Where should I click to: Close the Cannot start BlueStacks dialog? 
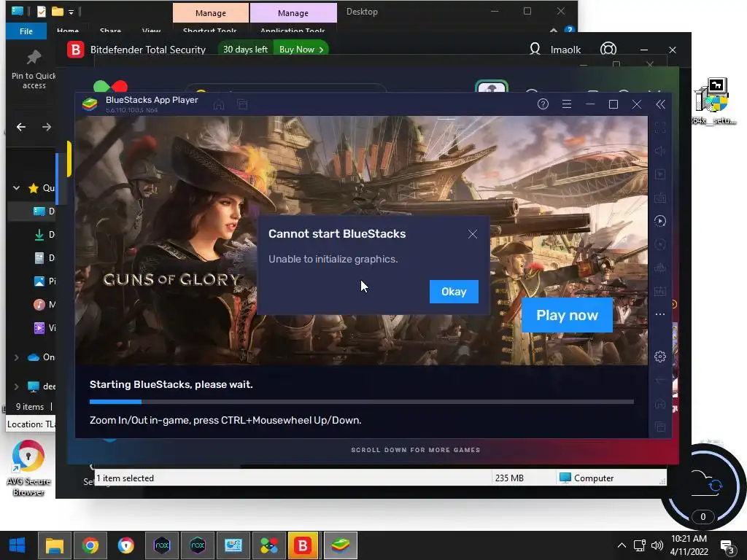[x=472, y=234]
